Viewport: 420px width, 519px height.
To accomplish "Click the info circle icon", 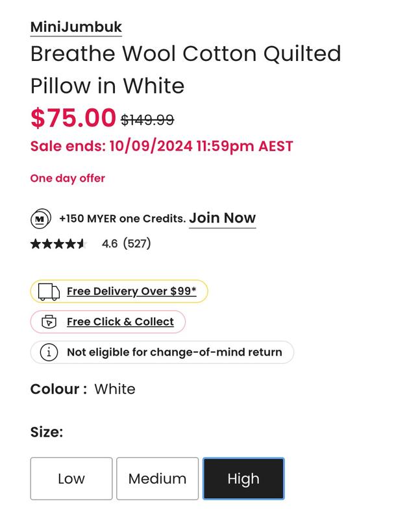I will coord(49,352).
